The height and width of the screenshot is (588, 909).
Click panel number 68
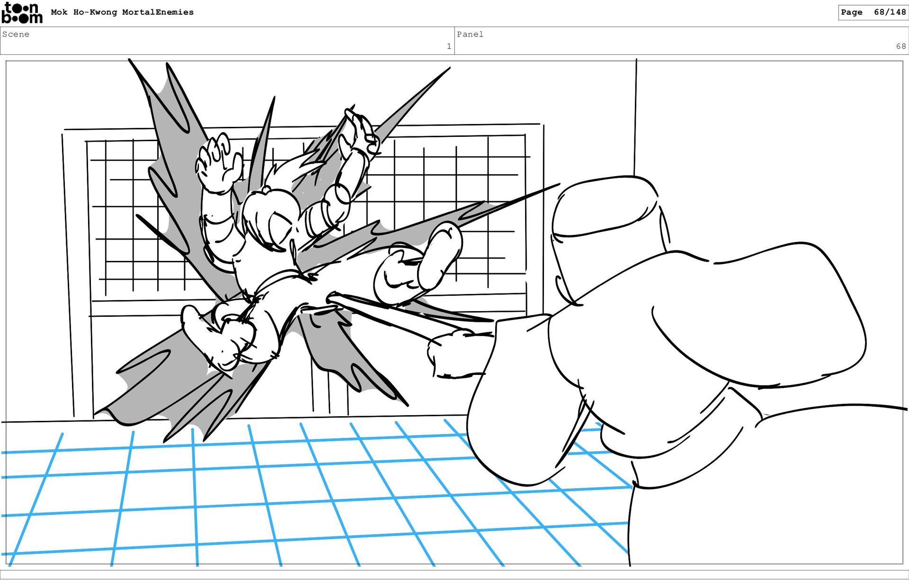(900, 46)
